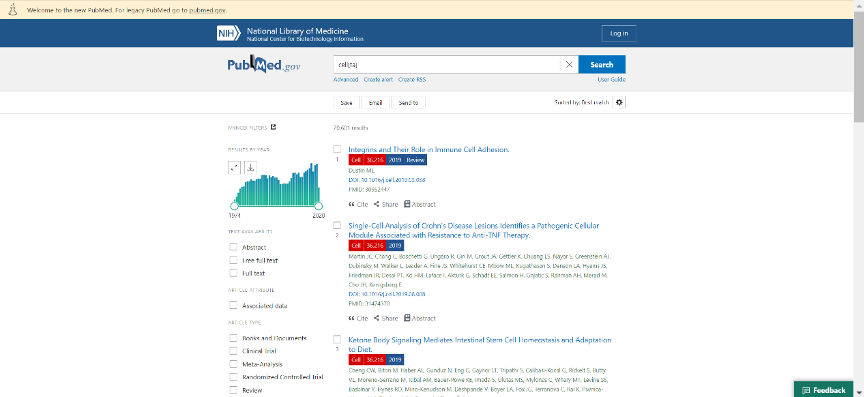864x397 pixels.
Task: Open Single-Cell Analysis of Crohn's Disease title
Action: pos(474,230)
